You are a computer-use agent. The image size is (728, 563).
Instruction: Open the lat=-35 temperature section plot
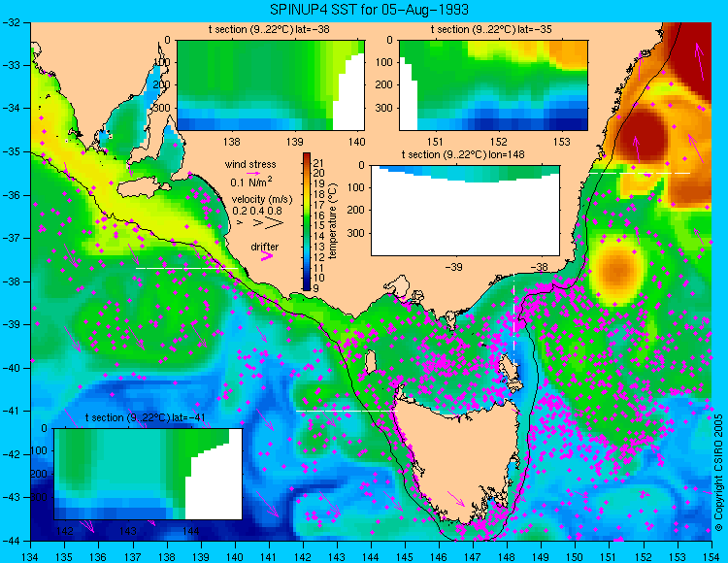click(493, 85)
